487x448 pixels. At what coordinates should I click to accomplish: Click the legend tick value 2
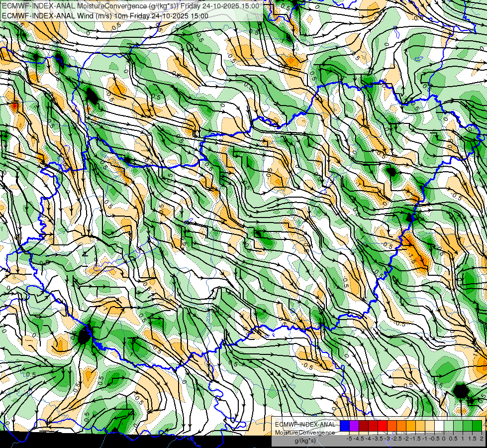482,439
